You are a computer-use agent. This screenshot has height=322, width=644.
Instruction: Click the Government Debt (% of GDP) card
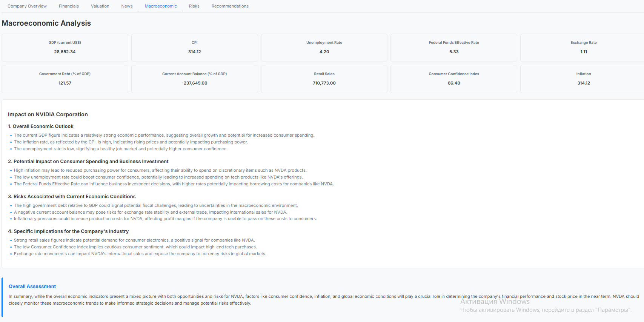(65, 79)
